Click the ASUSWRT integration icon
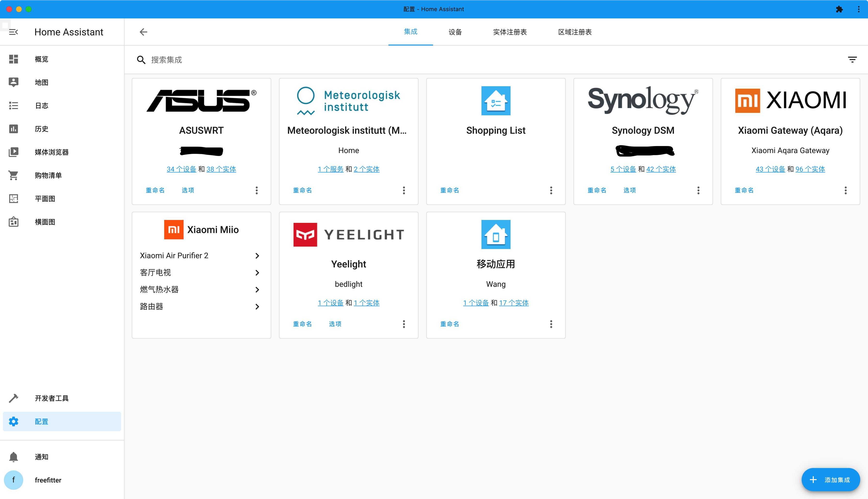Image resolution: width=868 pixels, height=499 pixels. [201, 101]
